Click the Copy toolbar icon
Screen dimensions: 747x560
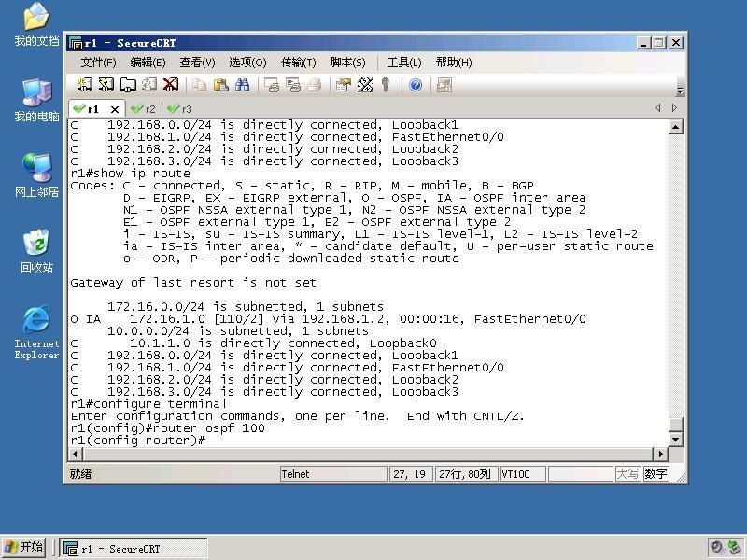[x=199, y=85]
